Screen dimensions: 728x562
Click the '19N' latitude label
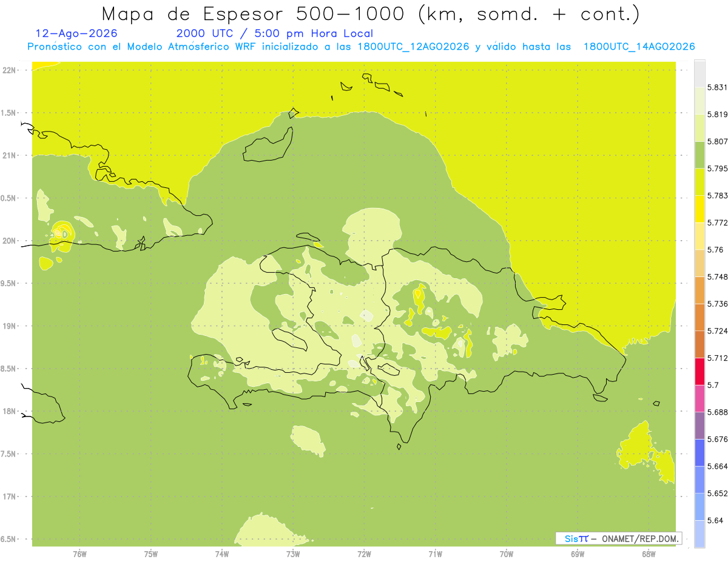[x=10, y=326]
